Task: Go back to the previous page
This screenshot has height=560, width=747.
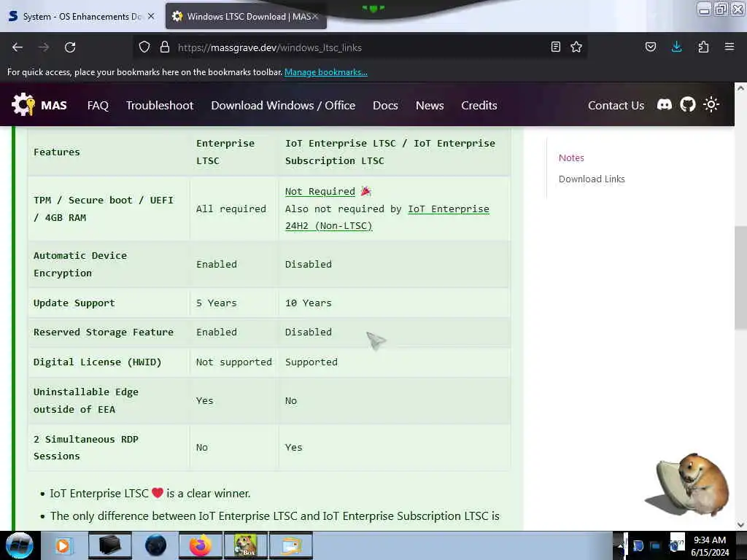Action: [x=18, y=47]
